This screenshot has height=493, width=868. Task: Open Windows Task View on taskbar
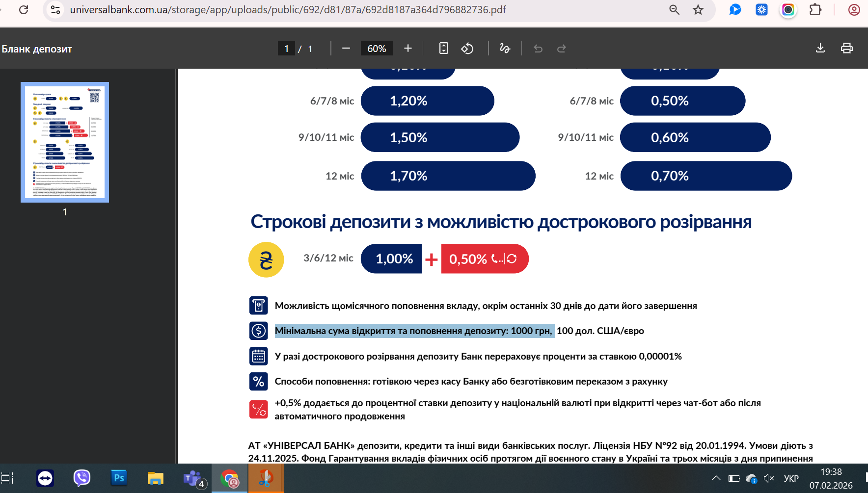(x=7, y=478)
